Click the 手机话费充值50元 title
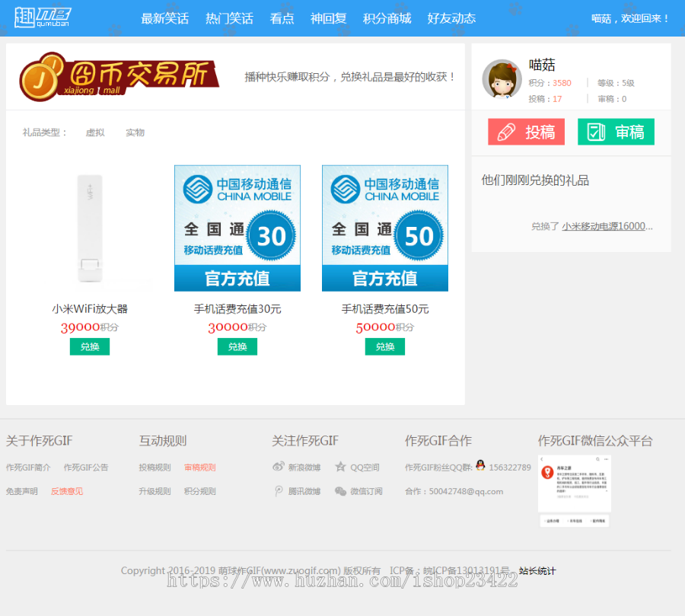 pyautogui.click(x=385, y=309)
